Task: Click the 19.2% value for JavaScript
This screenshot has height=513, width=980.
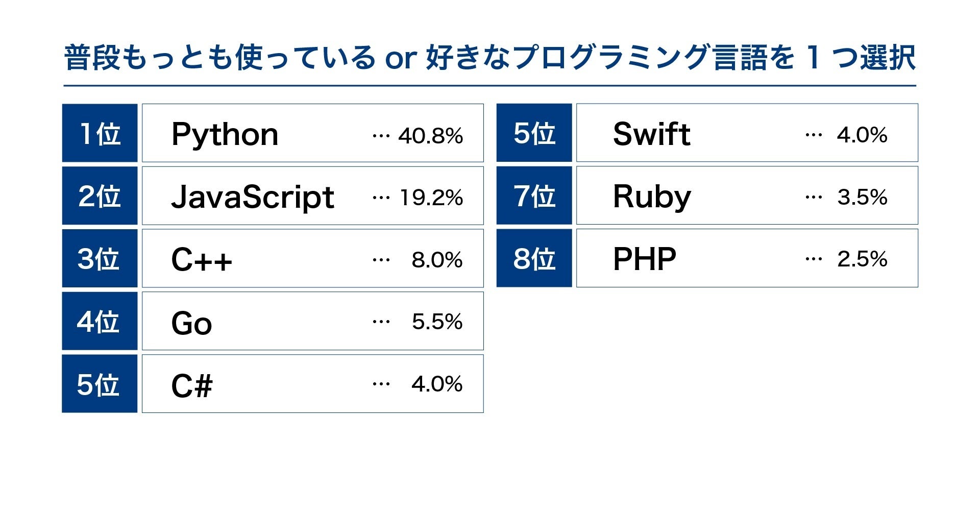Action: point(431,198)
